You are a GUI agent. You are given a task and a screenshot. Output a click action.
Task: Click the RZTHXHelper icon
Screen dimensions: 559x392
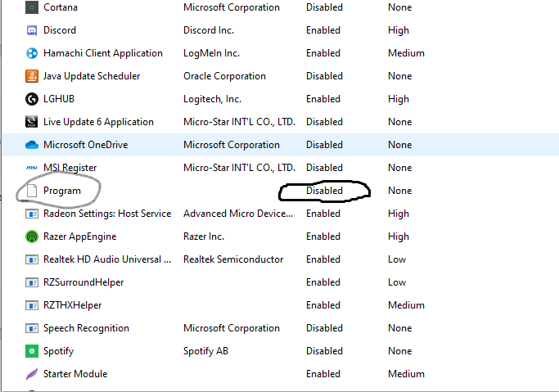point(32,305)
